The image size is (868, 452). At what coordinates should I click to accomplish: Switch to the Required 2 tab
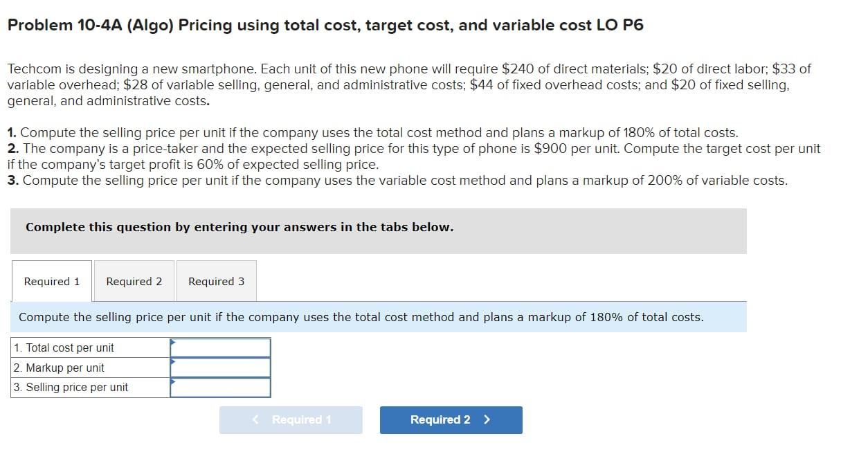point(134,281)
